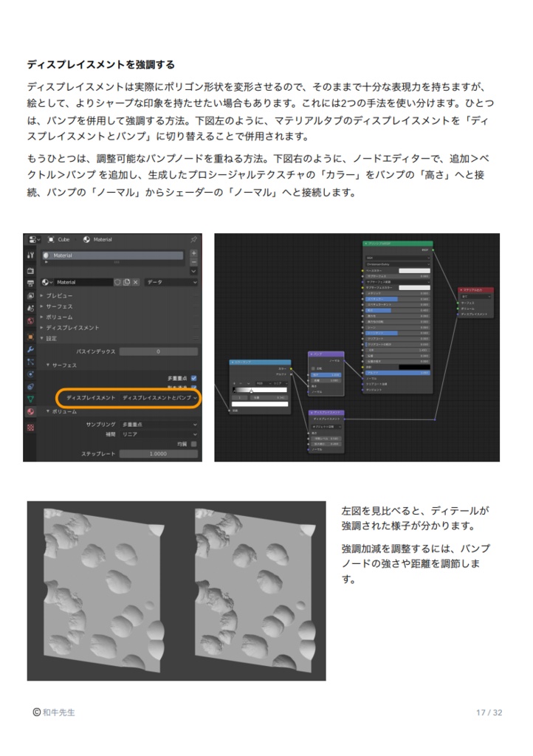Click the パスインデックス value field
533x756 pixels.
(x=159, y=351)
